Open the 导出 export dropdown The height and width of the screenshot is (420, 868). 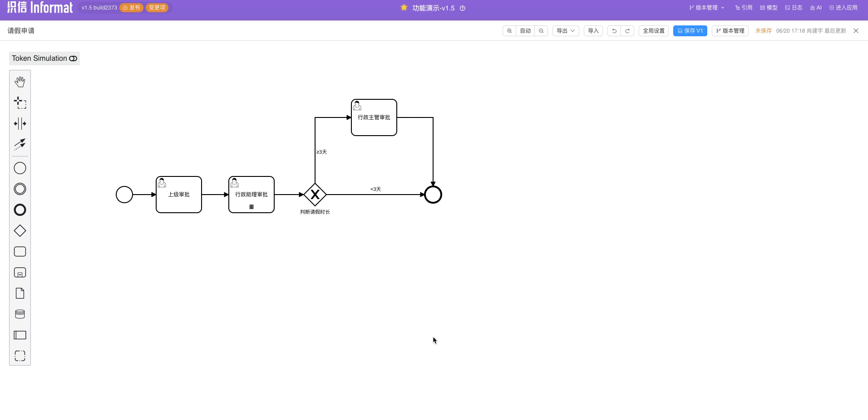coord(565,30)
